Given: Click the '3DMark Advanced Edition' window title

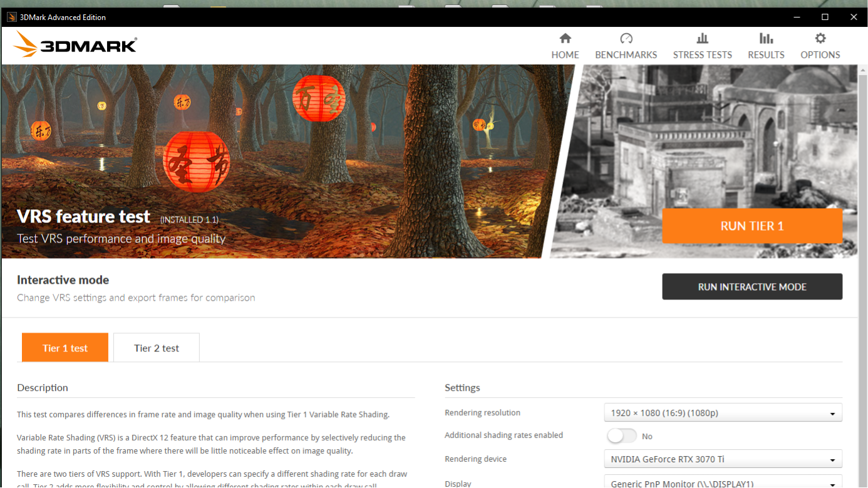Looking at the screenshot, I should tap(63, 17).
